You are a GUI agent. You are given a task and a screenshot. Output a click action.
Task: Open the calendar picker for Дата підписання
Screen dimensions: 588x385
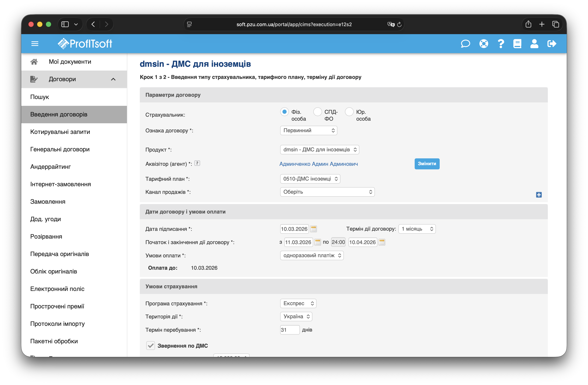(x=314, y=229)
